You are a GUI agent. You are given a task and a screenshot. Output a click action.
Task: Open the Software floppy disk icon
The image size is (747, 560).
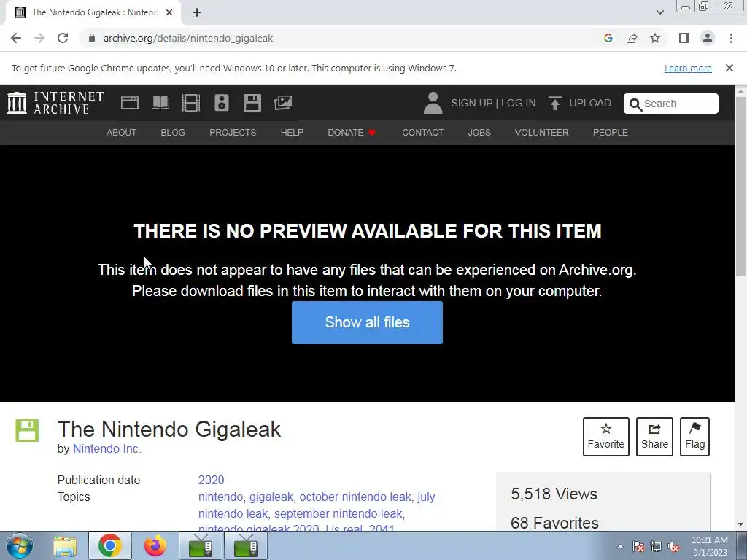tap(252, 103)
